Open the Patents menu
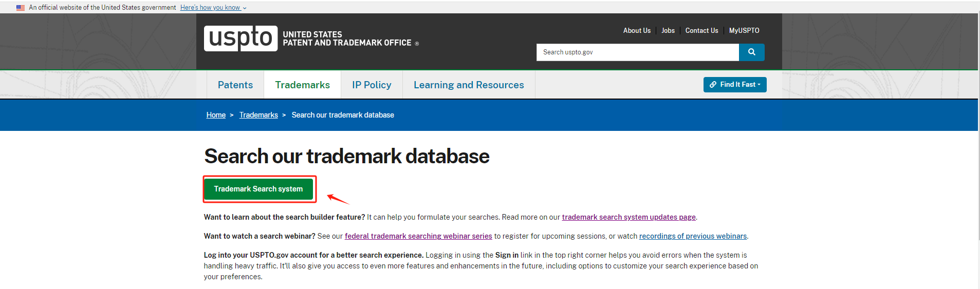 coord(235,85)
